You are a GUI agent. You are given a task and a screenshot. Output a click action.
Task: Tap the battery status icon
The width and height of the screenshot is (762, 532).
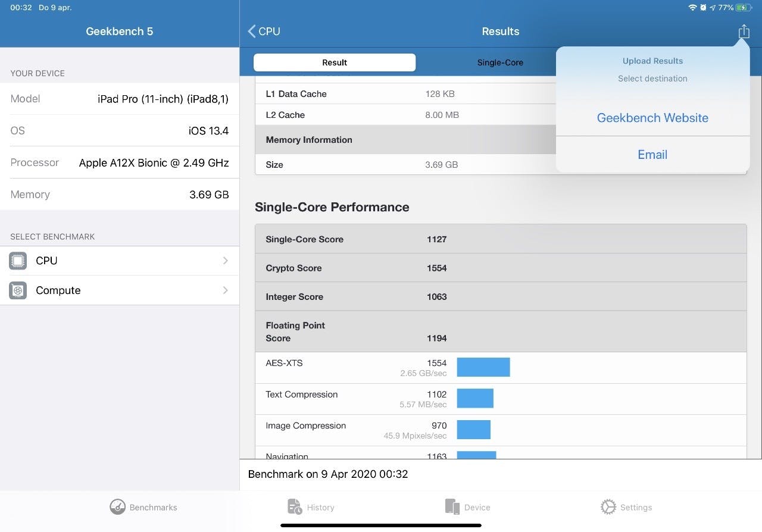tap(744, 8)
